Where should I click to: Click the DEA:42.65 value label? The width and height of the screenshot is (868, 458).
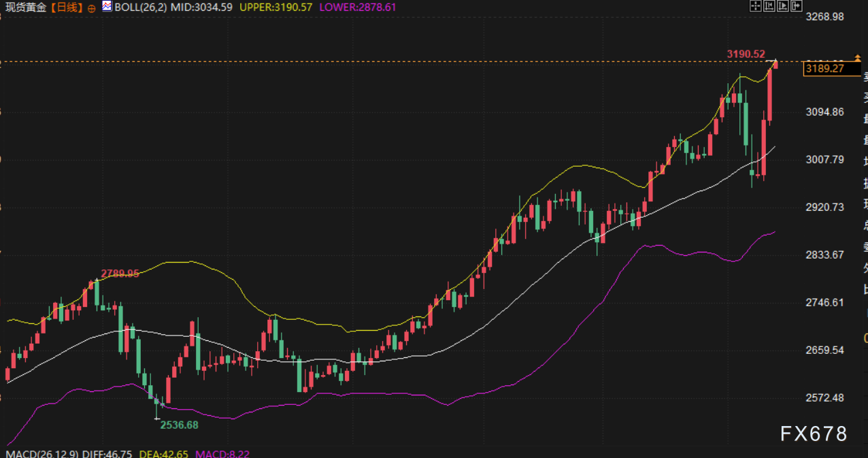pos(164,453)
